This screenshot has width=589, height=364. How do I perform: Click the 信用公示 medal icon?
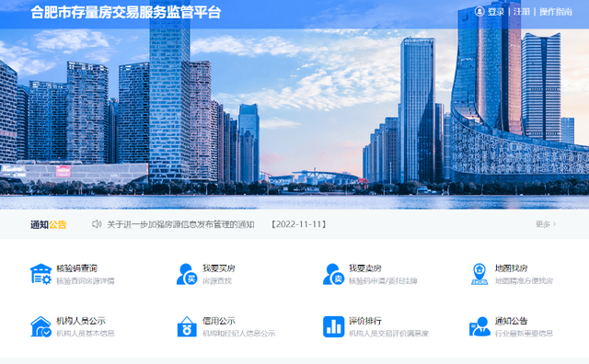click(x=187, y=326)
